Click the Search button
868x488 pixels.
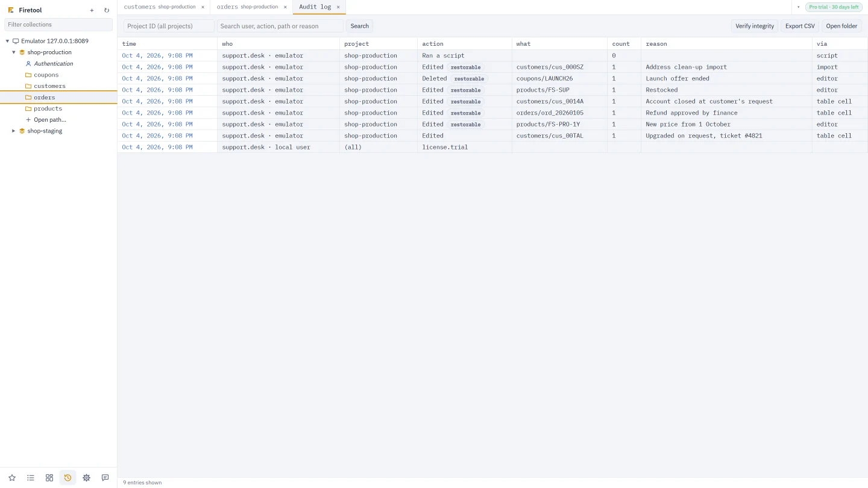tap(359, 26)
